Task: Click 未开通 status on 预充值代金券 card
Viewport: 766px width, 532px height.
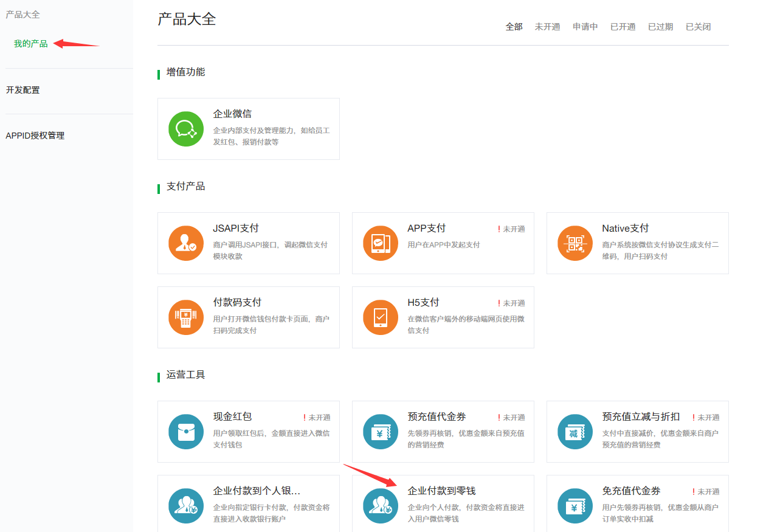Action: click(511, 418)
